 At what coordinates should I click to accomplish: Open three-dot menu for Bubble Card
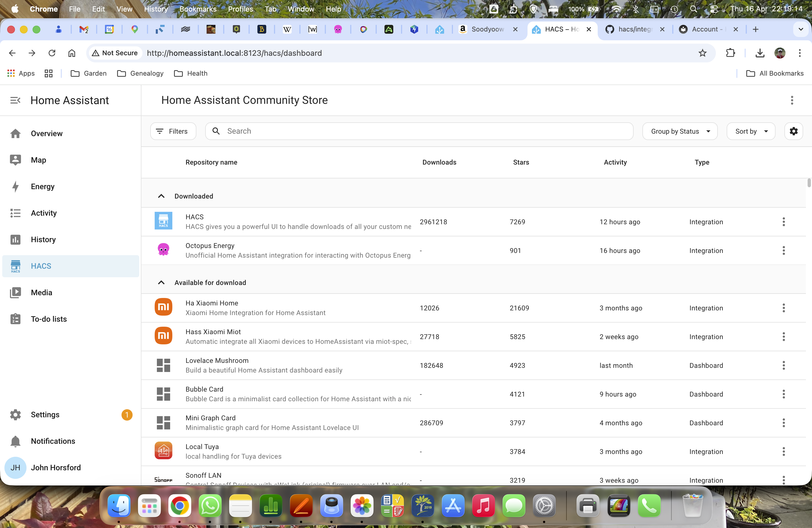point(783,394)
